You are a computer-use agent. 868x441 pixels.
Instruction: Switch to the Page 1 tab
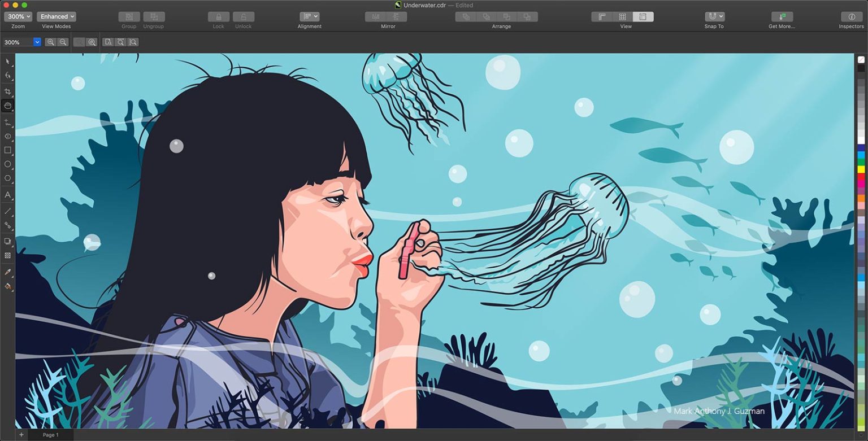(50, 435)
